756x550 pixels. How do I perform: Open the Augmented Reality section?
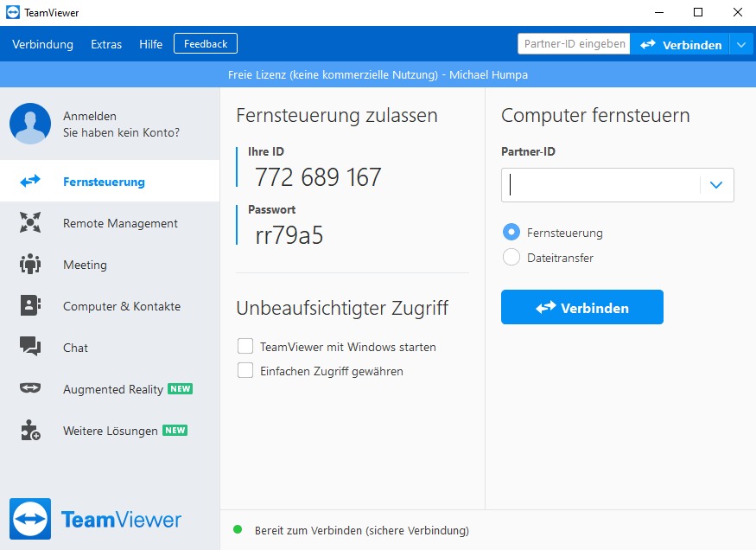pyautogui.click(x=110, y=389)
